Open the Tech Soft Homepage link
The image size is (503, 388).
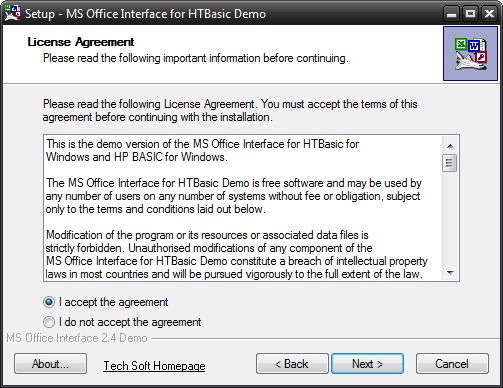154,366
